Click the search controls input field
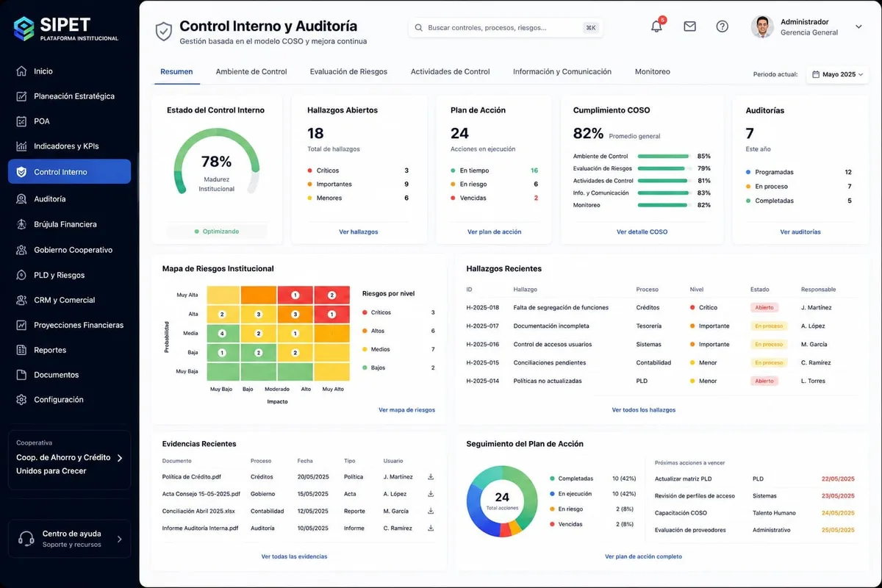The height and width of the screenshot is (588, 882). pyautogui.click(x=506, y=27)
